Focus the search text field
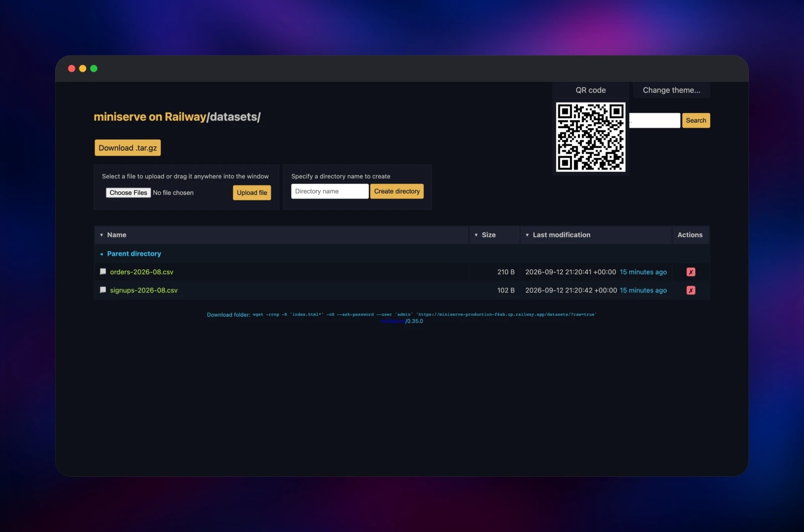804x532 pixels. (x=655, y=121)
